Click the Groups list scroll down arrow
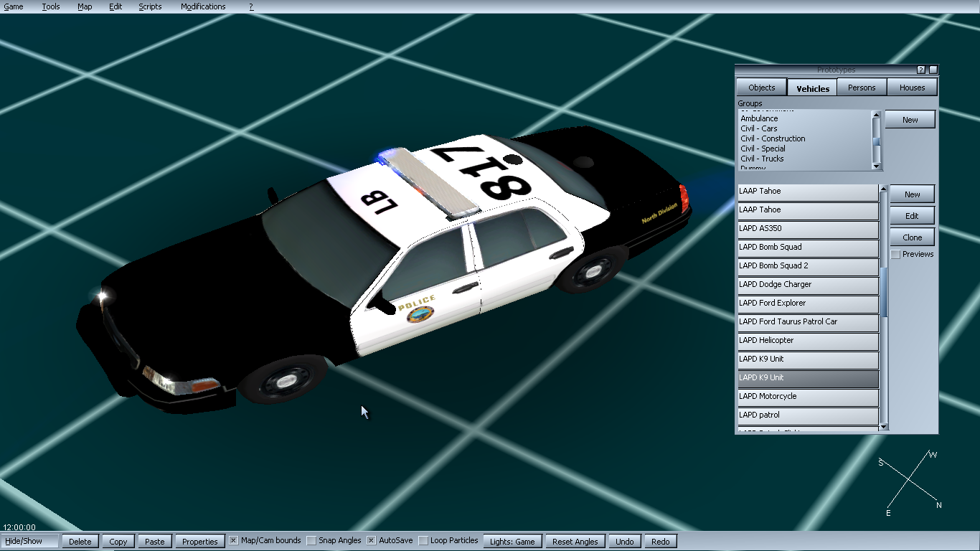 pyautogui.click(x=876, y=166)
